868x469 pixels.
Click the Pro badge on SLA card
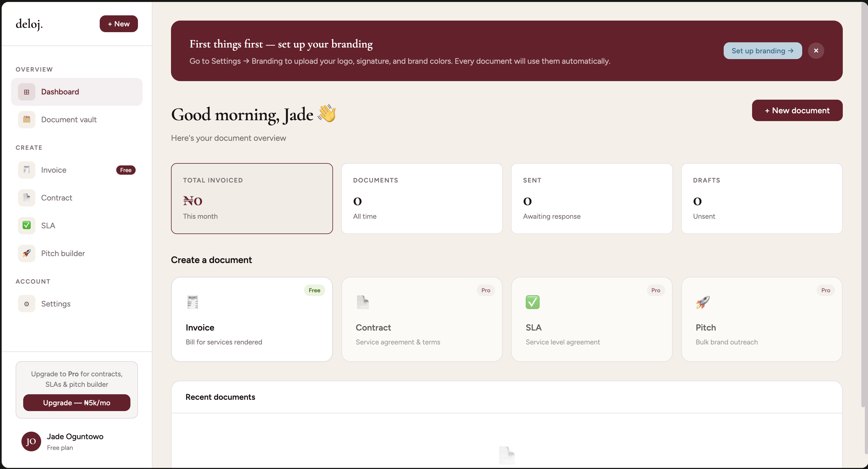[656, 290]
